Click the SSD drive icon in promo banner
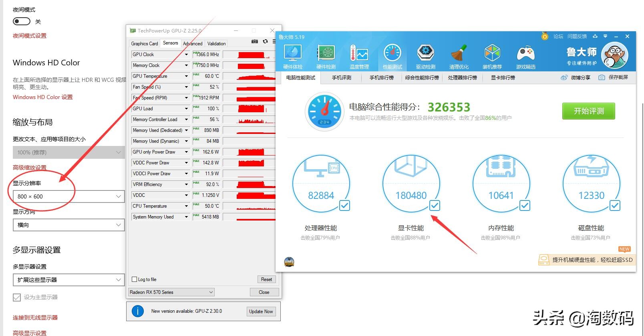644x336 pixels. click(x=543, y=259)
